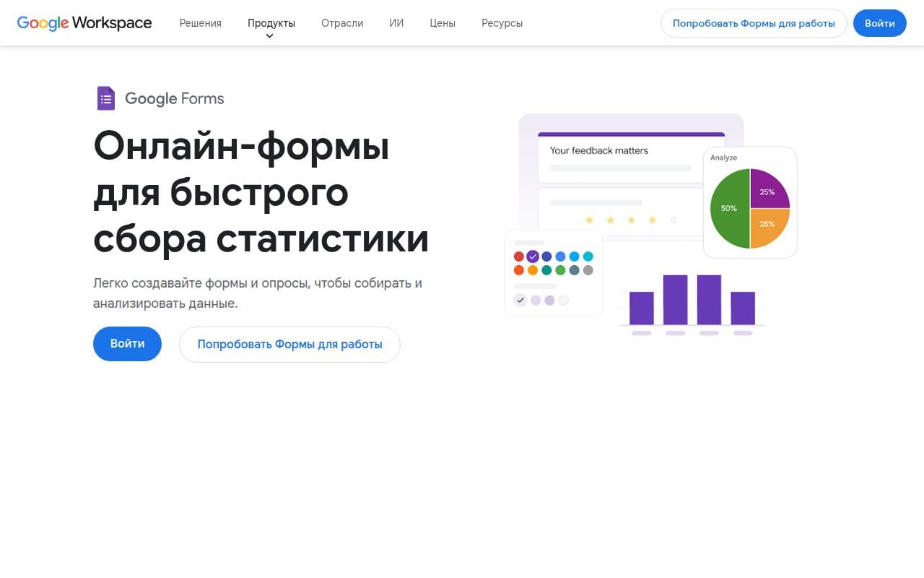This screenshot has width=924, height=578.
Task: Click the forms illustration with pie chart
Action: click(650, 225)
